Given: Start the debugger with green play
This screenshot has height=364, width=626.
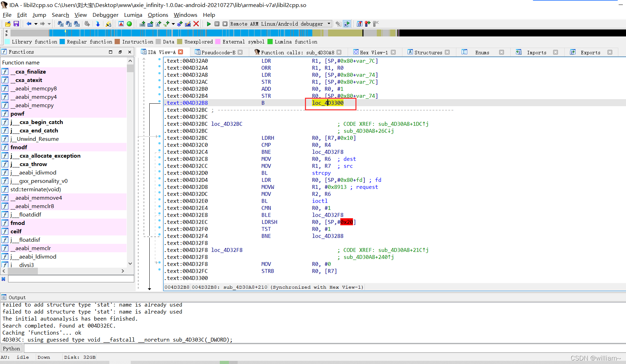Looking at the screenshot, I should click(209, 24).
